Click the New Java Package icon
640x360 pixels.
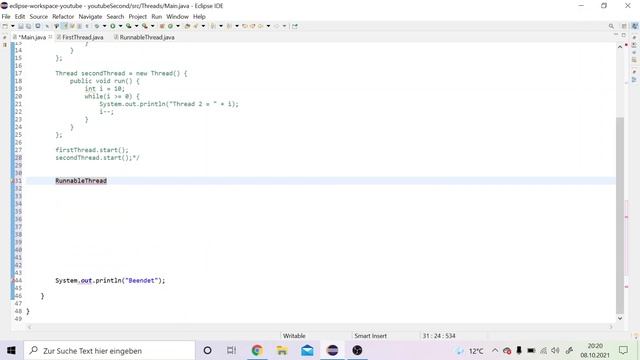162,26
